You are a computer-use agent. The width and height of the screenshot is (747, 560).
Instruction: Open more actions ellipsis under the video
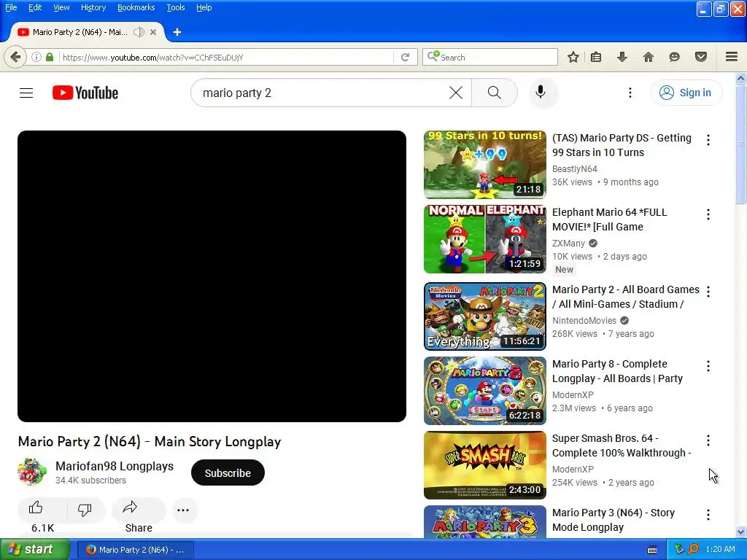(x=183, y=510)
